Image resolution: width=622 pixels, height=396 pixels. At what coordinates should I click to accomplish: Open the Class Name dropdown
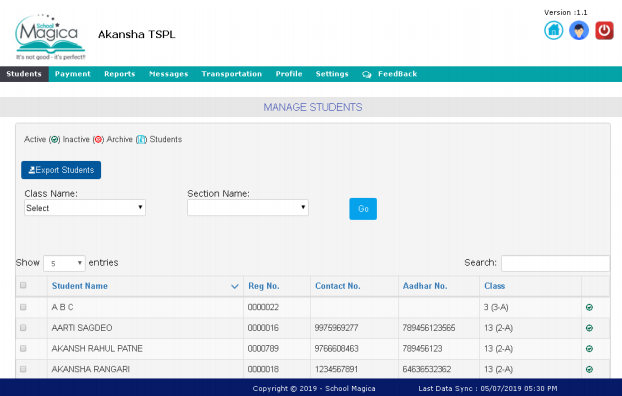pyautogui.click(x=85, y=208)
